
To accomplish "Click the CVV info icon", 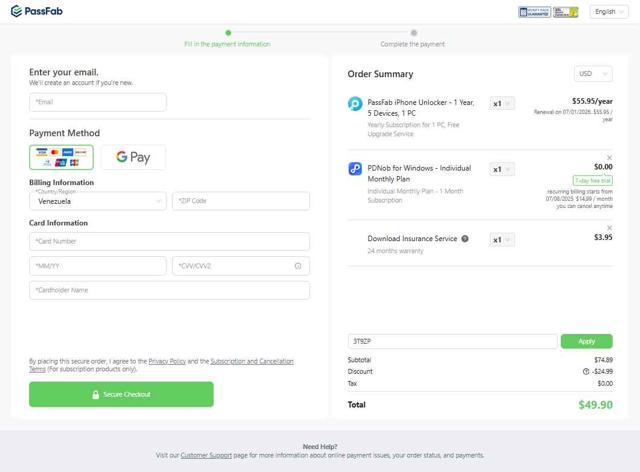I will coord(298,266).
